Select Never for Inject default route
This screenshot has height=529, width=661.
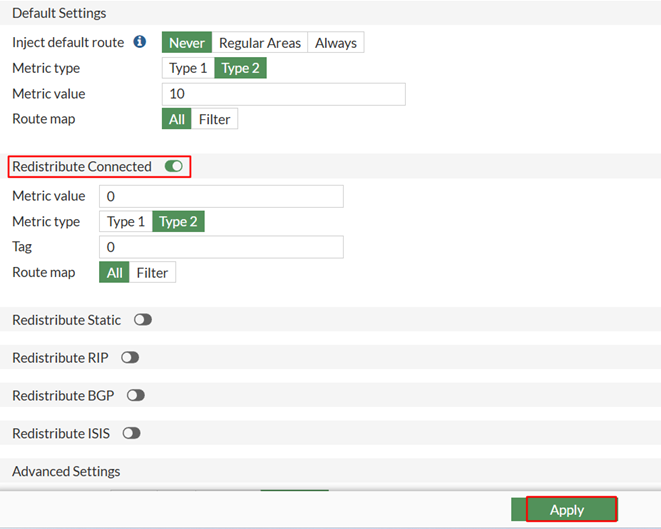coord(187,43)
